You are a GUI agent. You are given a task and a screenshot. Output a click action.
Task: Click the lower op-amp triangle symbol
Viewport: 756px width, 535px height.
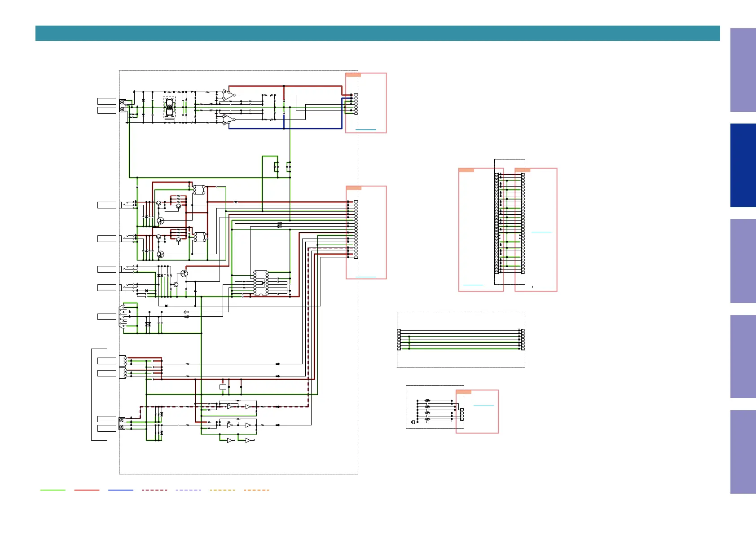pos(229,119)
